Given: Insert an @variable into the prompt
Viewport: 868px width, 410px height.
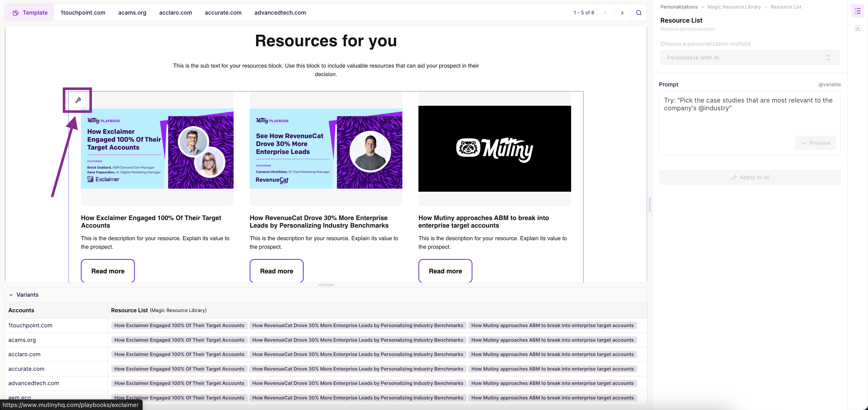Looking at the screenshot, I should (829, 85).
